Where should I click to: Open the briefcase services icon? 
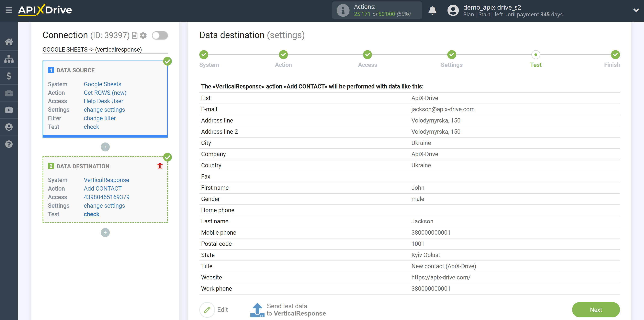[9, 93]
